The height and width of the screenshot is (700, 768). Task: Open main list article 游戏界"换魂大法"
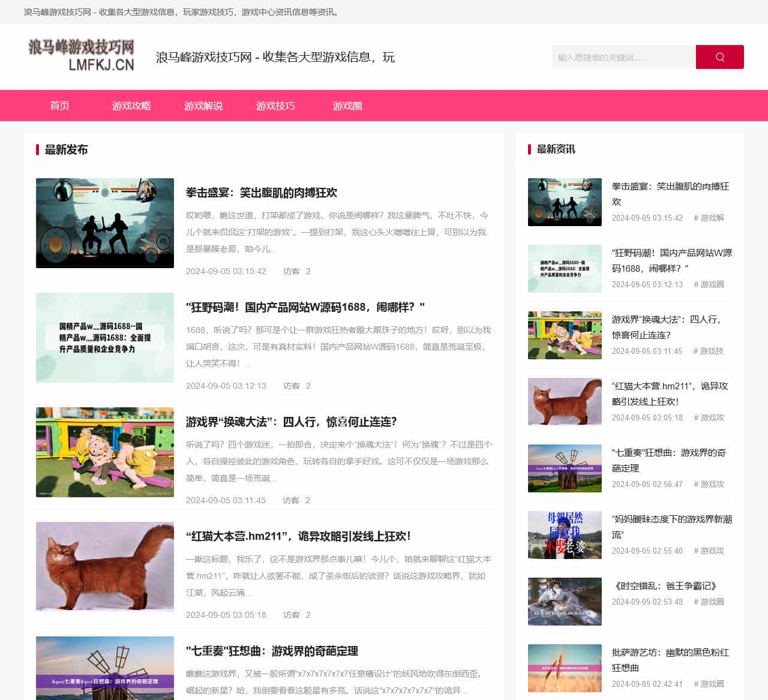pos(292,422)
